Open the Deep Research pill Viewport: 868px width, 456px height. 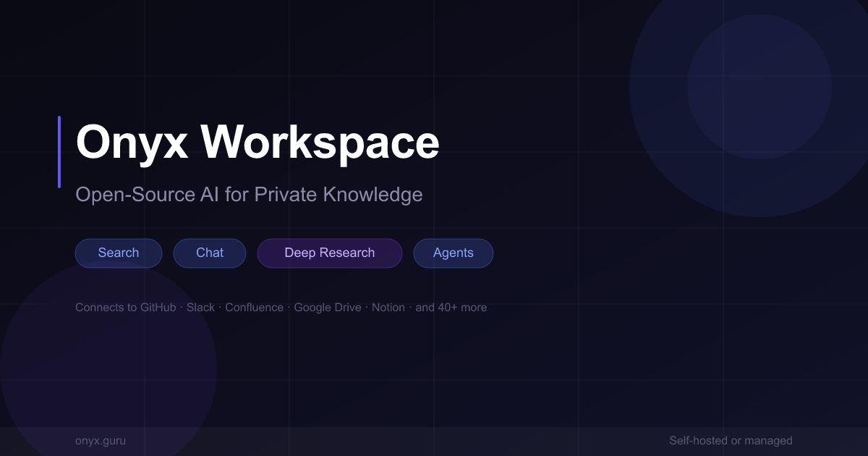[x=329, y=253]
